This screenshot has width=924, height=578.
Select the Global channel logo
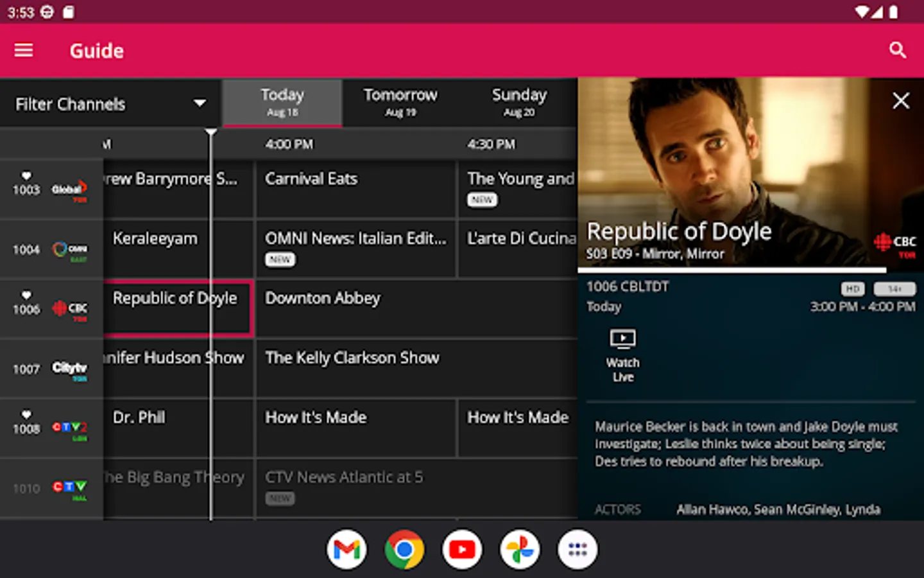click(x=69, y=189)
